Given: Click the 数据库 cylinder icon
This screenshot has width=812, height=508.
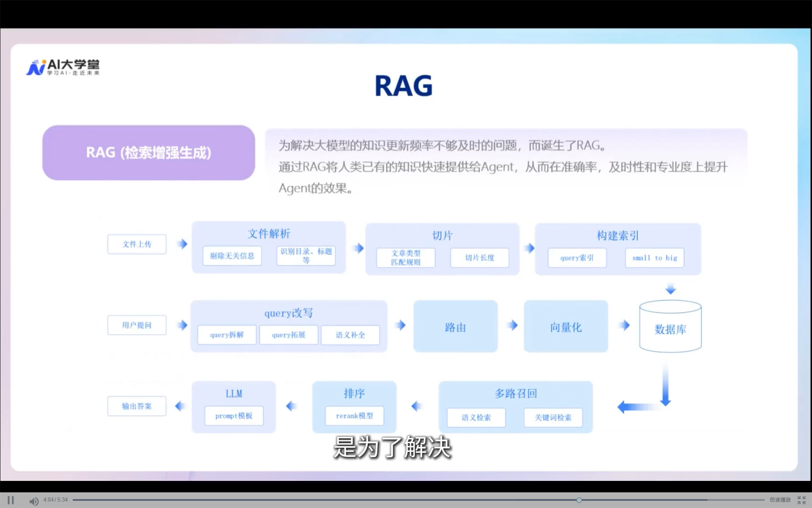Looking at the screenshot, I should click(x=670, y=327).
